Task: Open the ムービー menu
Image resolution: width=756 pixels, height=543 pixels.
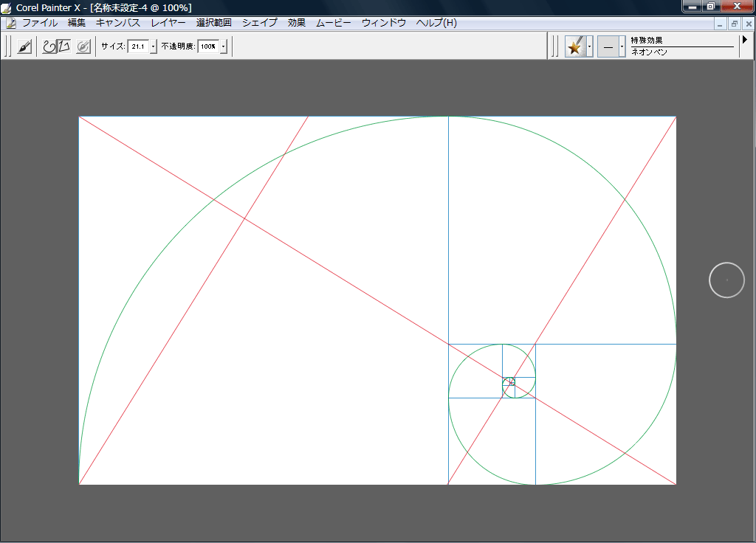Action: pyautogui.click(x=334, y=23)
